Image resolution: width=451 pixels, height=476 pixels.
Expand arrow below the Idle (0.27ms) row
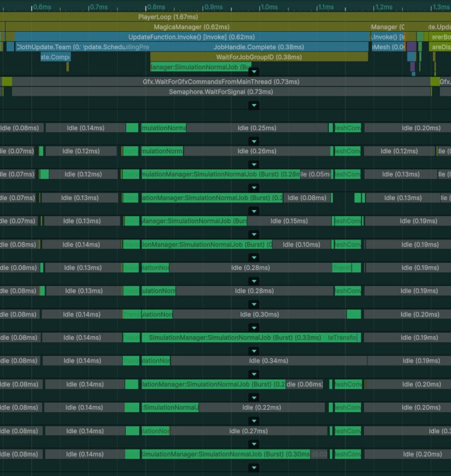click(x=254, y=444)
